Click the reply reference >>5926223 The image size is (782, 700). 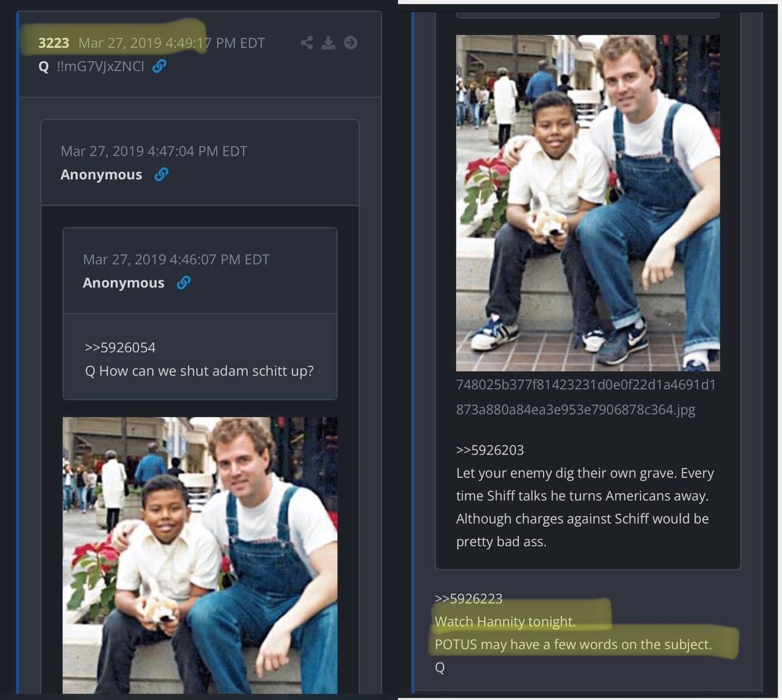(x=469, y=599)
